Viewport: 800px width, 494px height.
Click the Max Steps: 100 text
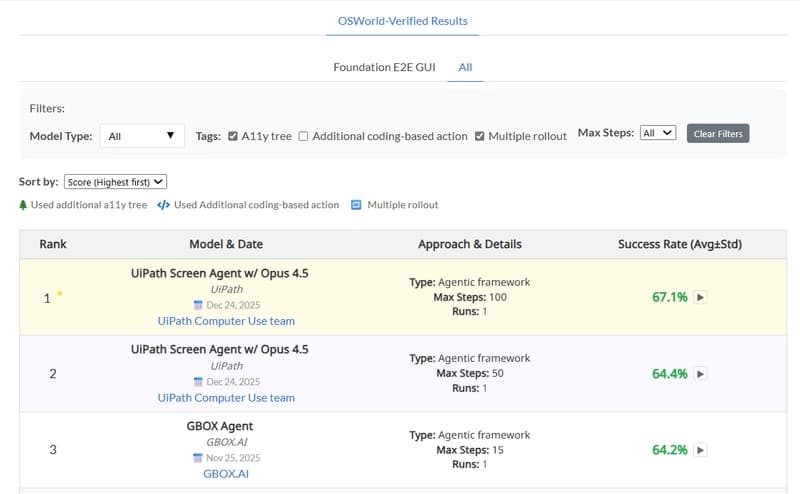(x=470, y=297)
